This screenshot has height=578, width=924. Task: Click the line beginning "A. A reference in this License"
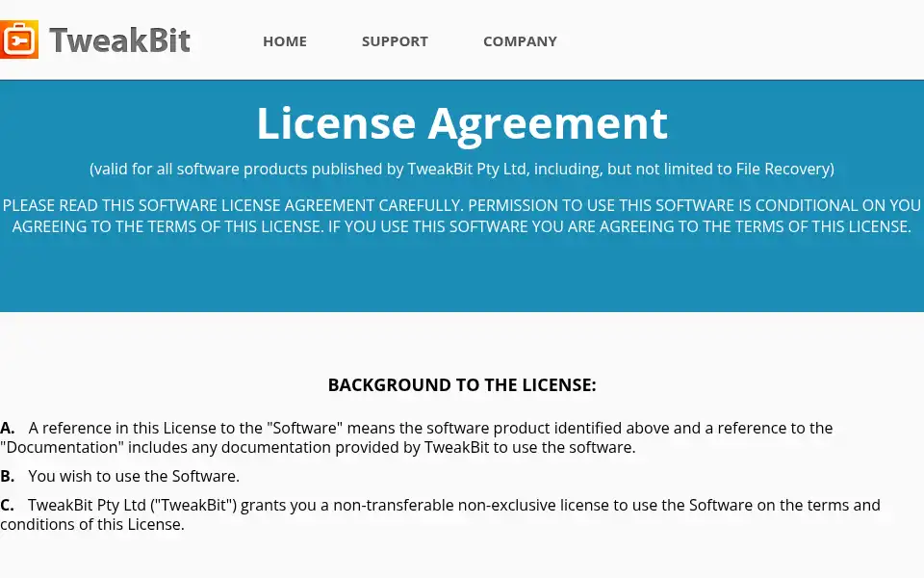pos(417,428)
